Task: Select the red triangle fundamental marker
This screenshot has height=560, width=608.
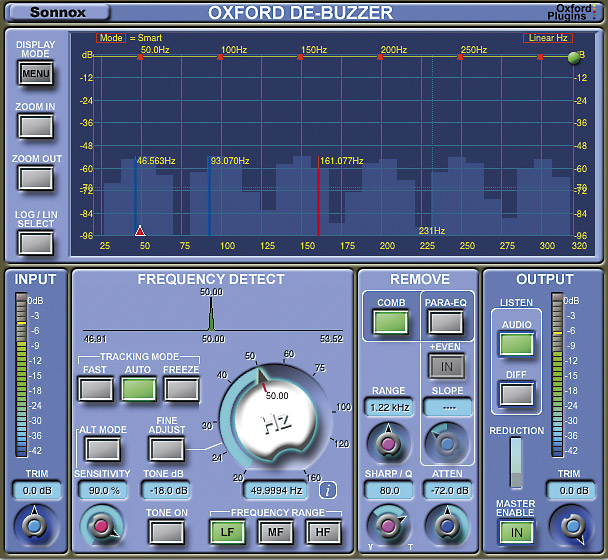Action: [140, 230]
